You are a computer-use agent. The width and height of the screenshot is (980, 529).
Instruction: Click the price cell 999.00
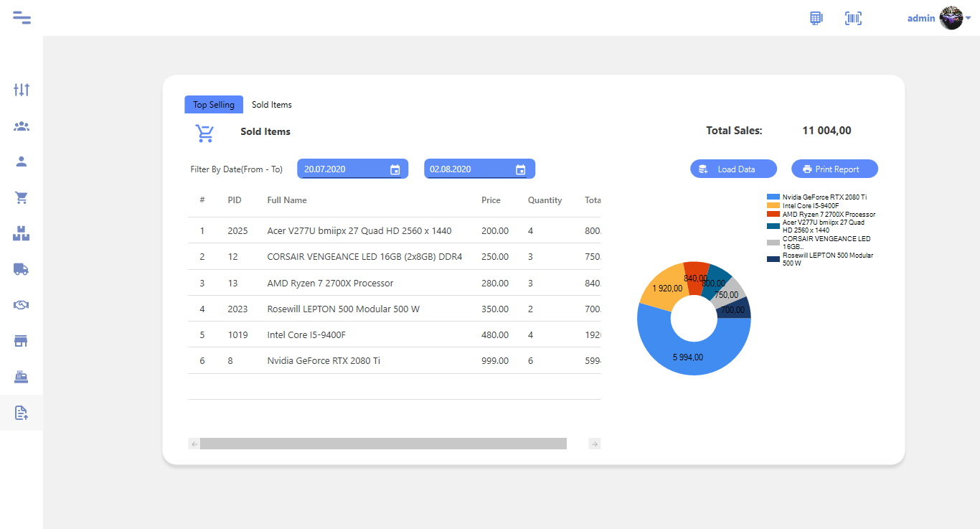(x=495, y=360)
